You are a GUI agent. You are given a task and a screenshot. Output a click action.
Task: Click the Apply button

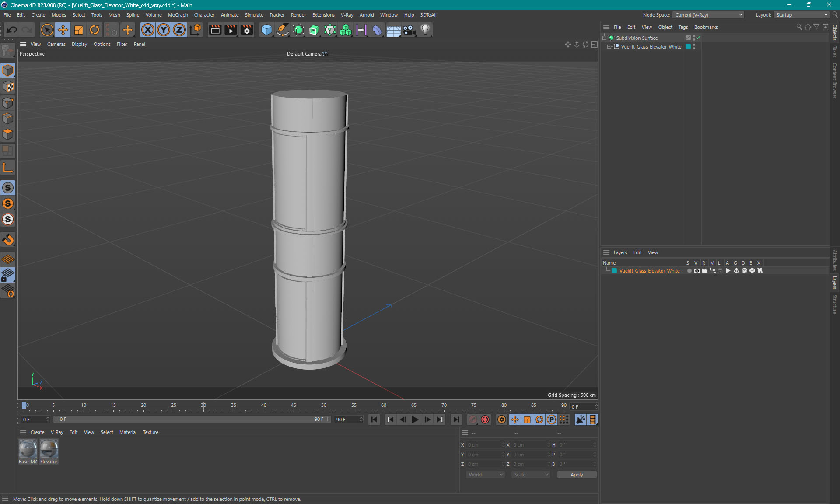pos(577,475)
